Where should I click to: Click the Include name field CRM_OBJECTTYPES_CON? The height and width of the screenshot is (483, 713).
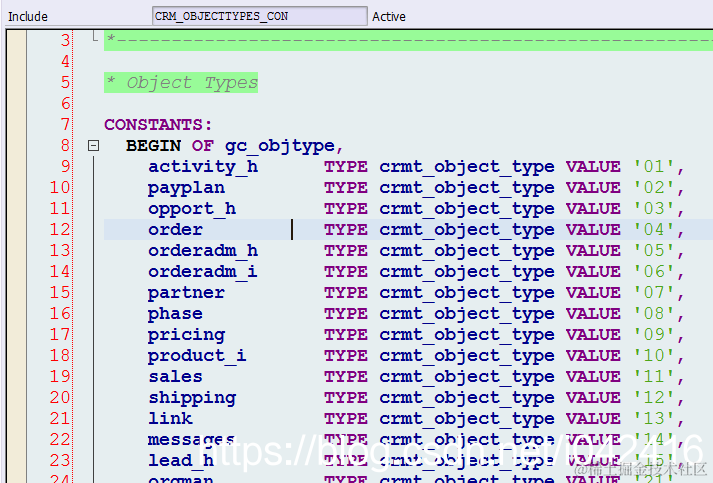(x=260, y=16)
